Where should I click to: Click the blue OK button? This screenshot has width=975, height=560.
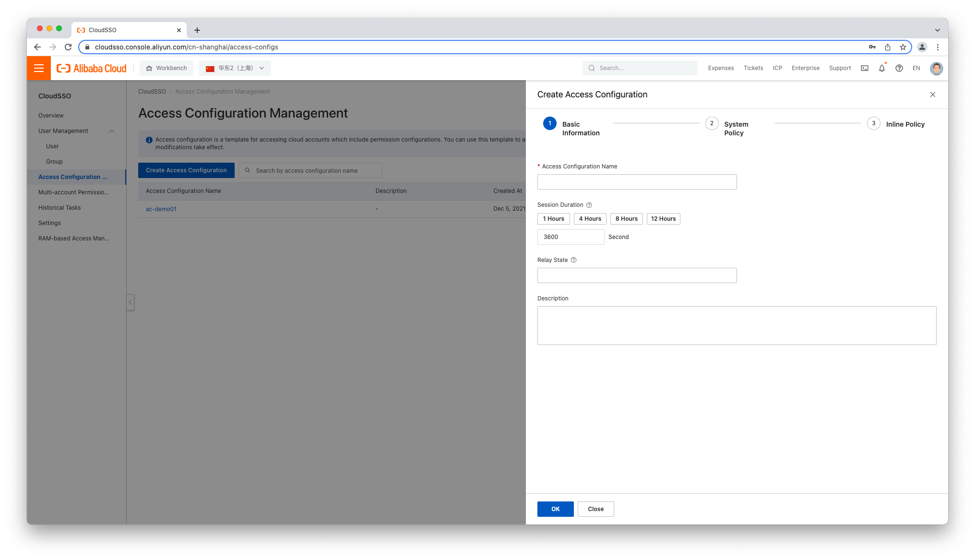[x=555, y=509]
